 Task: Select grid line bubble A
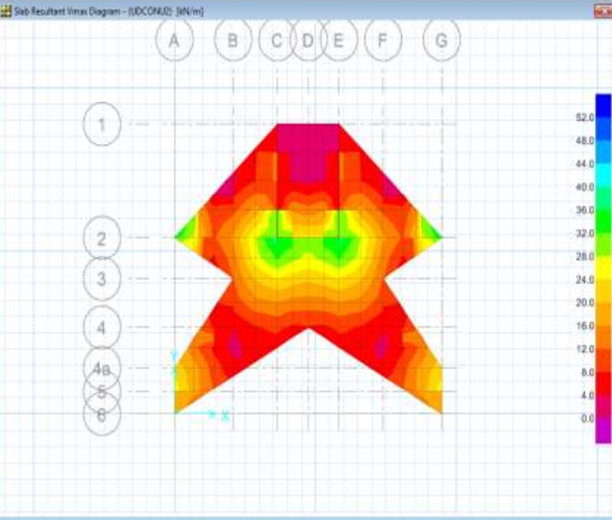pos(175,41)
